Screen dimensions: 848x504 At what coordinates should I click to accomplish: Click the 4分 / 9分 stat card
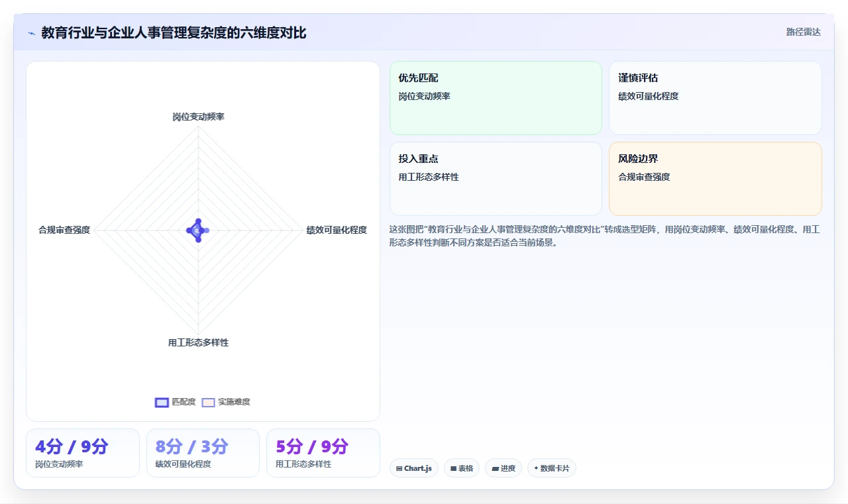(83, 453)
